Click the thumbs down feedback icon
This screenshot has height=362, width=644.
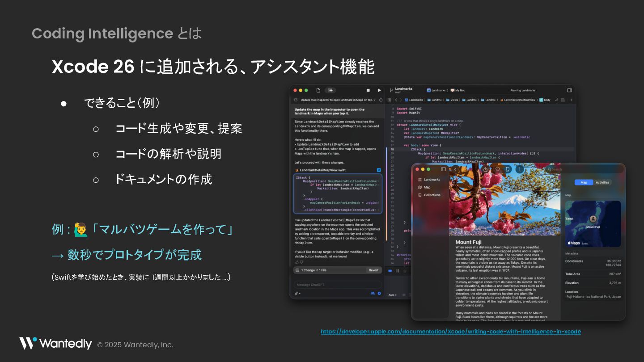302,262
